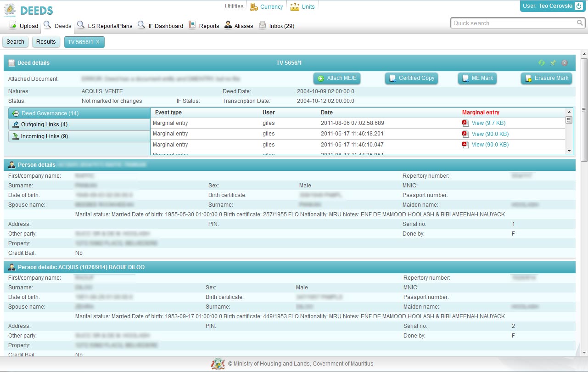Viewport: 588px width, 372px height.
Task: Click the red Marginal entry column header
Action: click(481, 113)
